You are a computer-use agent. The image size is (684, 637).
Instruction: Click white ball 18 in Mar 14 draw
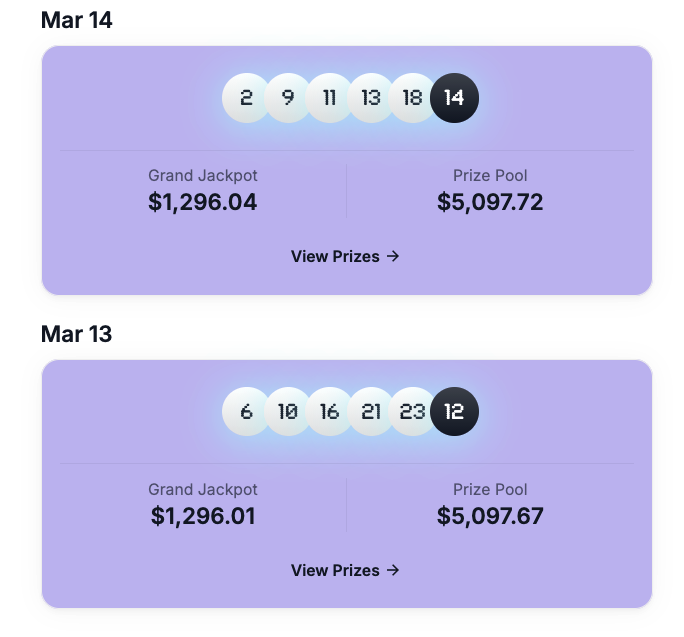(x=413, y=98)
